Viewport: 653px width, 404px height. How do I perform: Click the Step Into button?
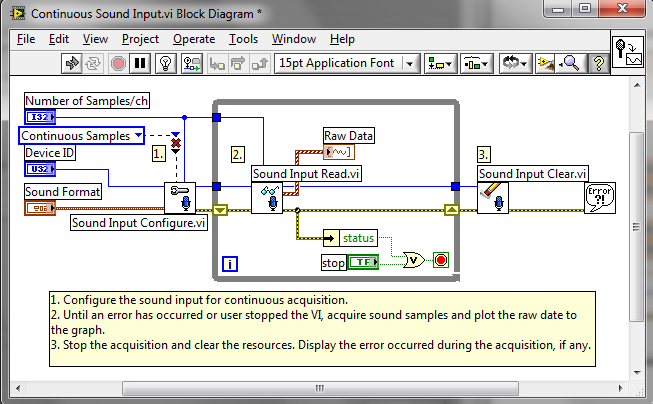click(x=217, y=64)
